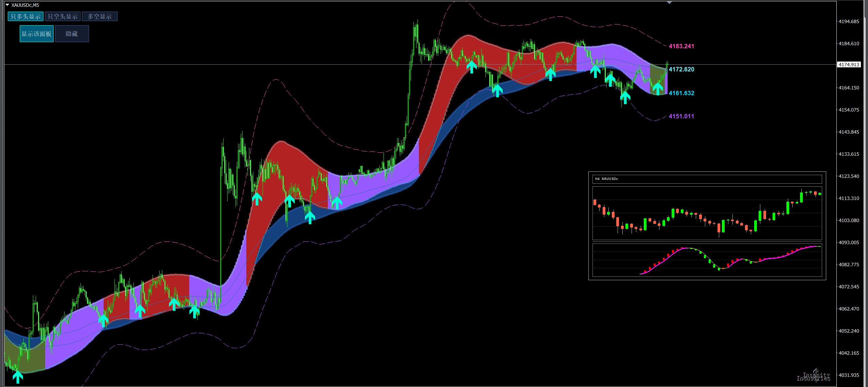Toggle 只空头显示 short-only display
Image resolution: width=868 pixels, height=387 pixels.
click(x=63, y=16)
